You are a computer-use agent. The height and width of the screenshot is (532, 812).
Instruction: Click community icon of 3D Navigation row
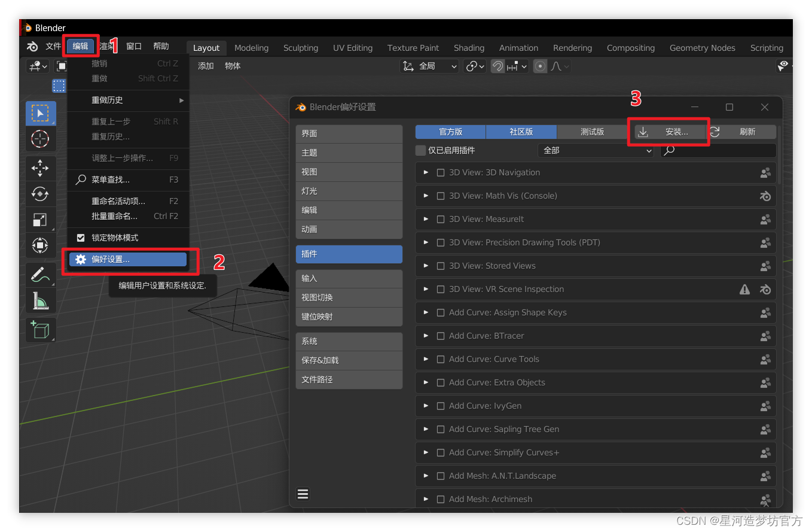point(765,172)
